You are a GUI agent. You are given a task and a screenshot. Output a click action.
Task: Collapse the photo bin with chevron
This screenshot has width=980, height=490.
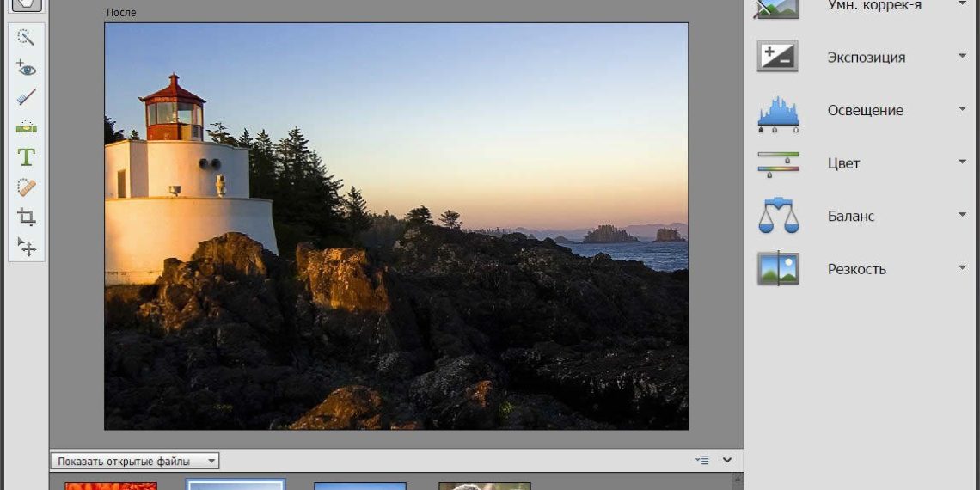coord(727,461)
